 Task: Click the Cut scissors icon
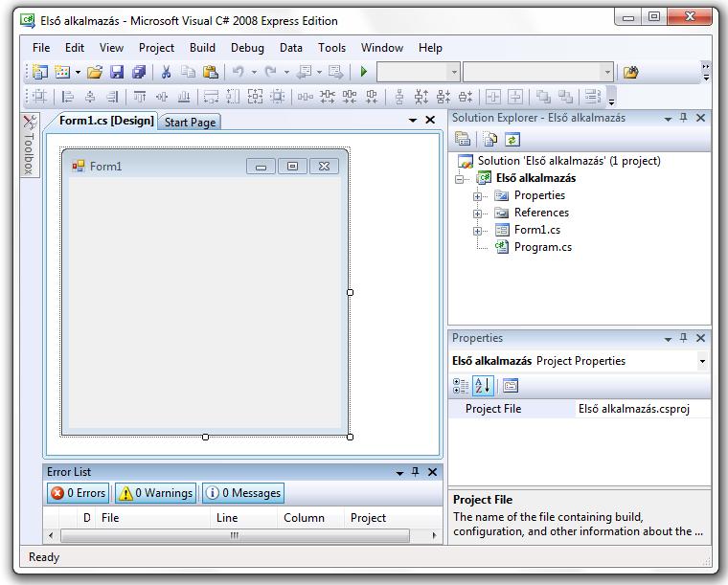(x=166, y=72)
